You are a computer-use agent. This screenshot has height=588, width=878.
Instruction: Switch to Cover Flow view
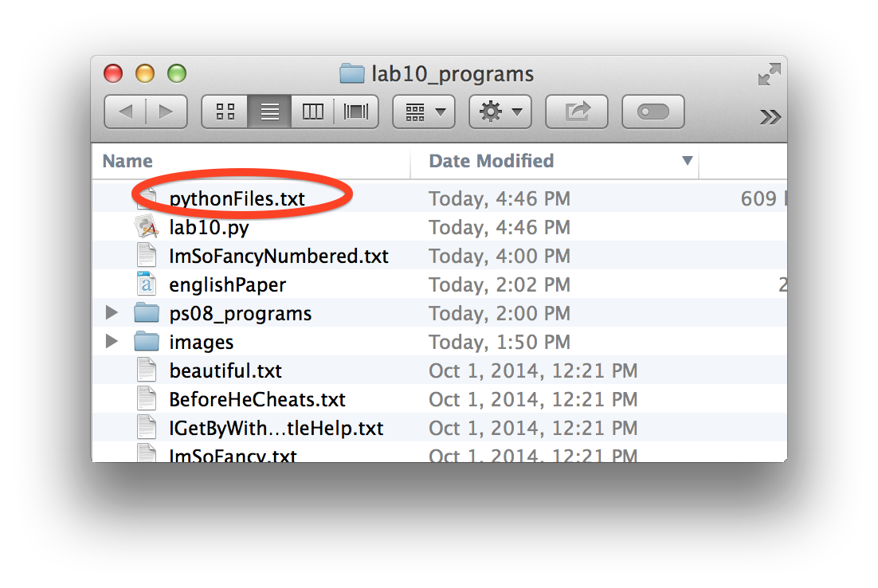(356, 112)
